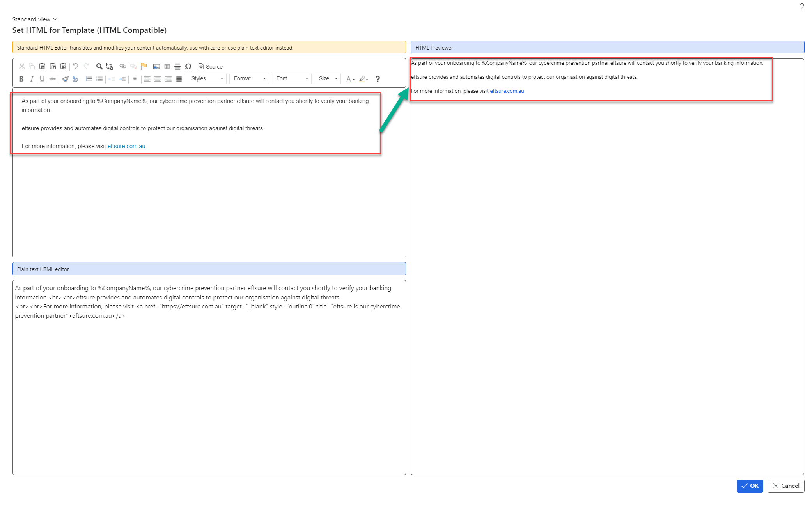The height and width of the screenshot is (505, 812).
Task: Open eftsure.com.au link in the editor
Action: tap(126, 146)
